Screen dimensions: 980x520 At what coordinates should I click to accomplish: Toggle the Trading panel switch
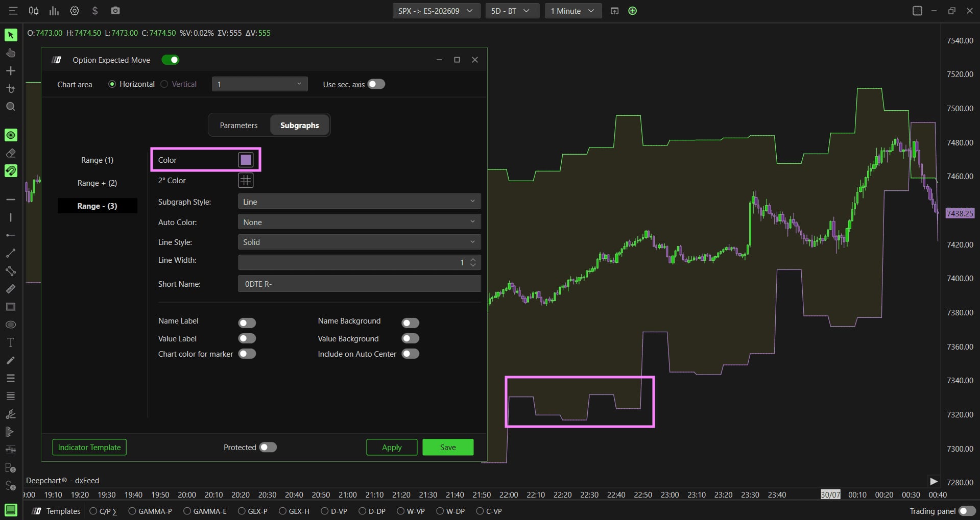pyautogui.click(x=967, y=511)
